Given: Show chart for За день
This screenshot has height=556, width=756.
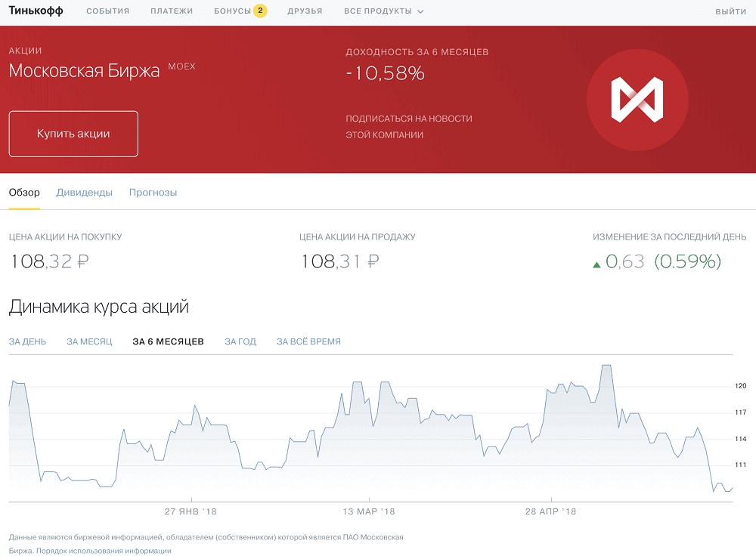Looking at the screenshot, I should click(x=27, y=341).
